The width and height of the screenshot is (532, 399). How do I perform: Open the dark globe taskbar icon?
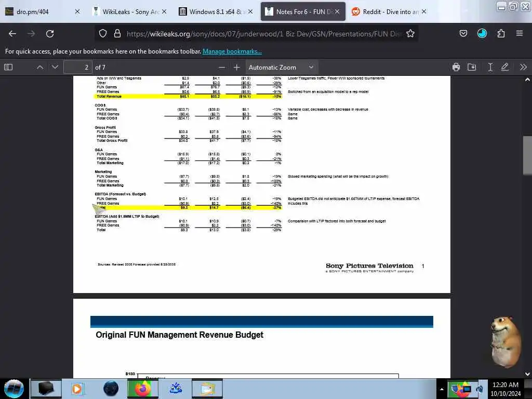(111, 389)
